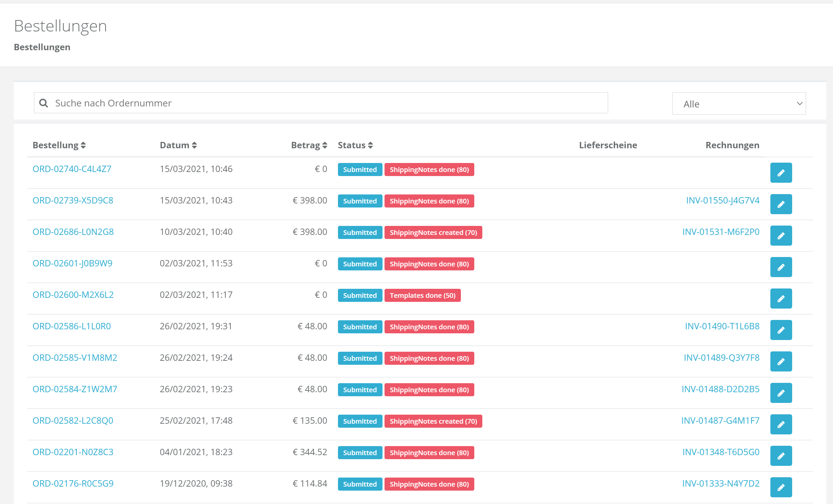Viewport: 833px width, 504px height.
Task: Click ShippingNotes done (80) badge for ORD-02176-R0C5G9
Action: (429, 484)
